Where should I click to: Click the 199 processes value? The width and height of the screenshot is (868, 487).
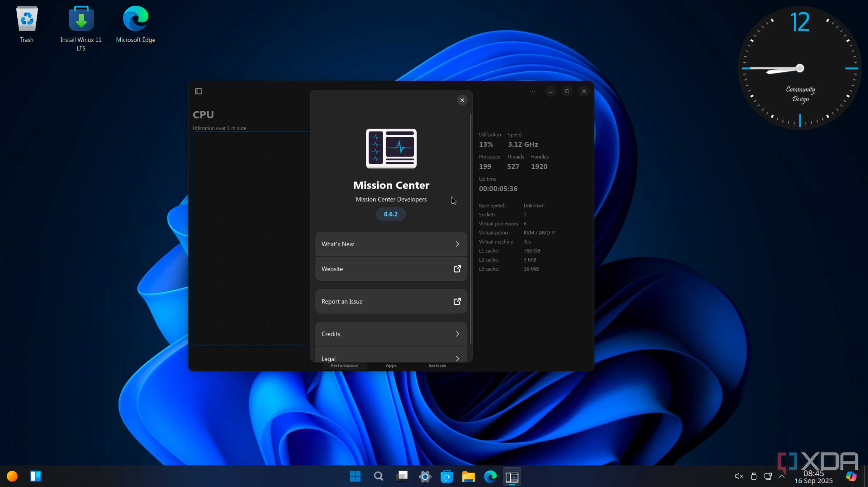point(485,167)
